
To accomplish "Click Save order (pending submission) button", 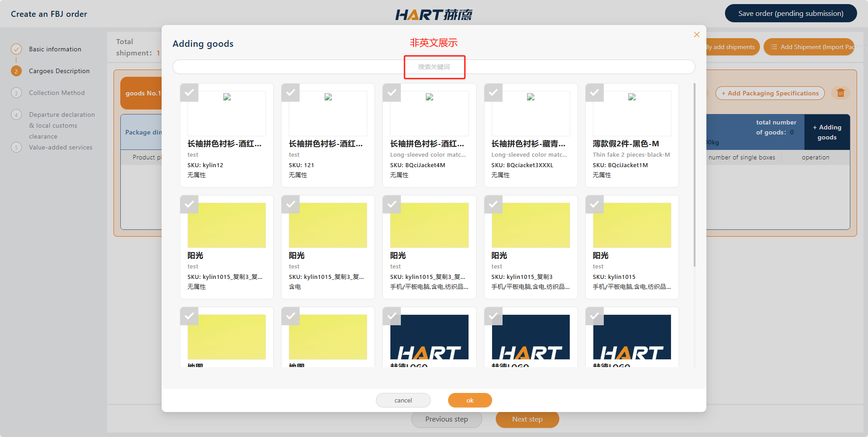I will 790,14.
